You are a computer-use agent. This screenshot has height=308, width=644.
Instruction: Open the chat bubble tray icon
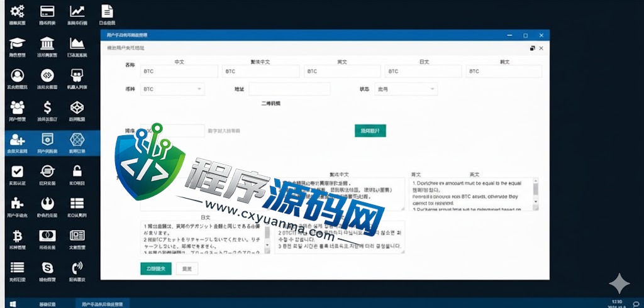point(636,304)
